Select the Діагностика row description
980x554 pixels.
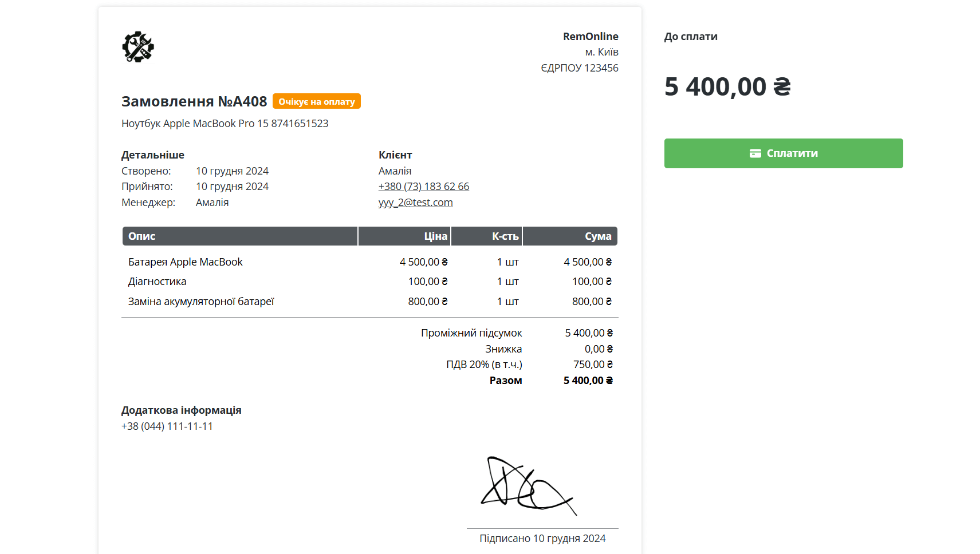coord(158,282)
